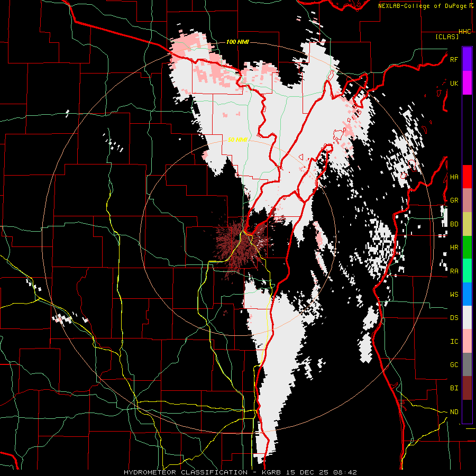Click the blue WS legend swatch

(x=467, y=294)
